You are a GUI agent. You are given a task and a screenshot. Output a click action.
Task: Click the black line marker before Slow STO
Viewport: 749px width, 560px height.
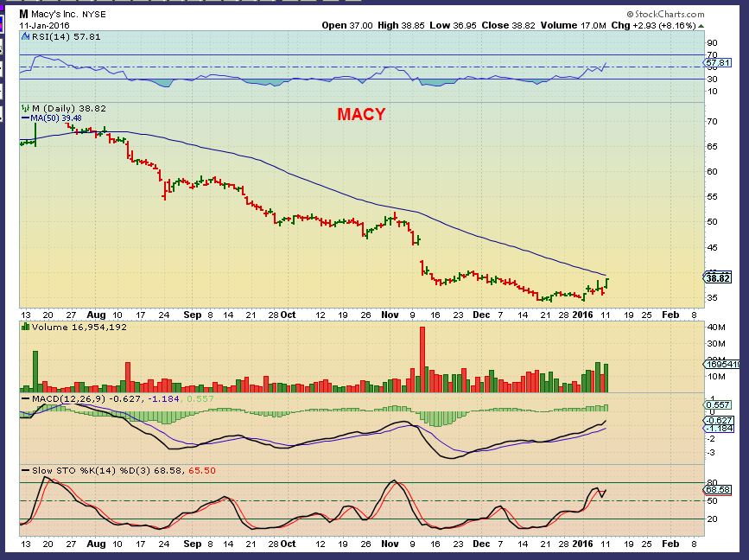click(x=25, y=471)
